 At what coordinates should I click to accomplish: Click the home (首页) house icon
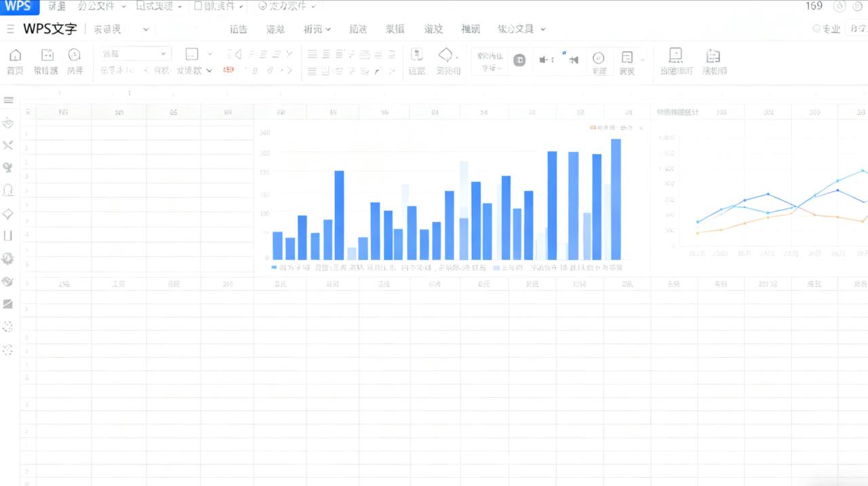pyautogui.click(x=15, y=56)
